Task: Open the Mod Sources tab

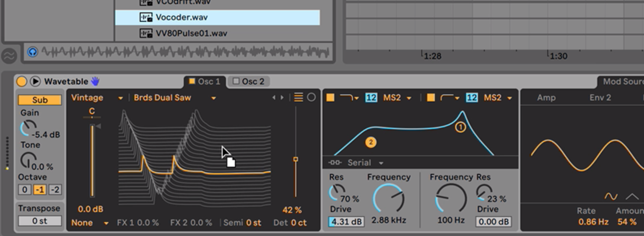Action: (x=621, y=81)
